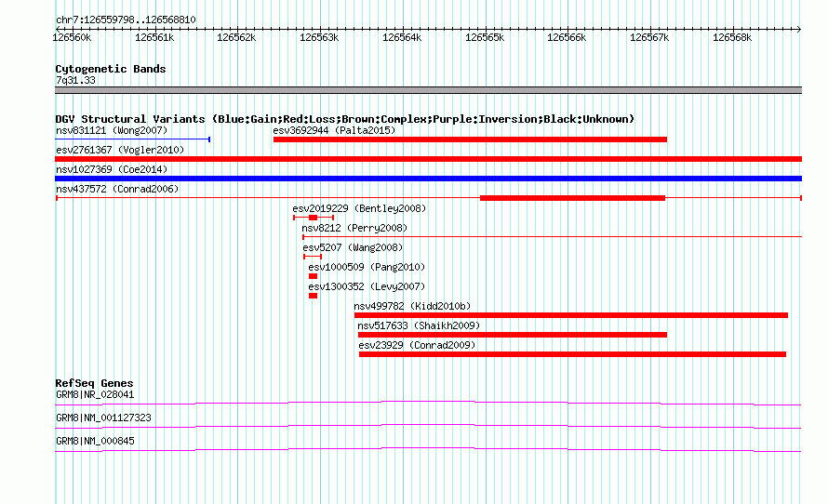The height and width of the screenshot is (504, 828).
Task: Click the 7q31.33 band label
Action: click(x=75, y=80)
